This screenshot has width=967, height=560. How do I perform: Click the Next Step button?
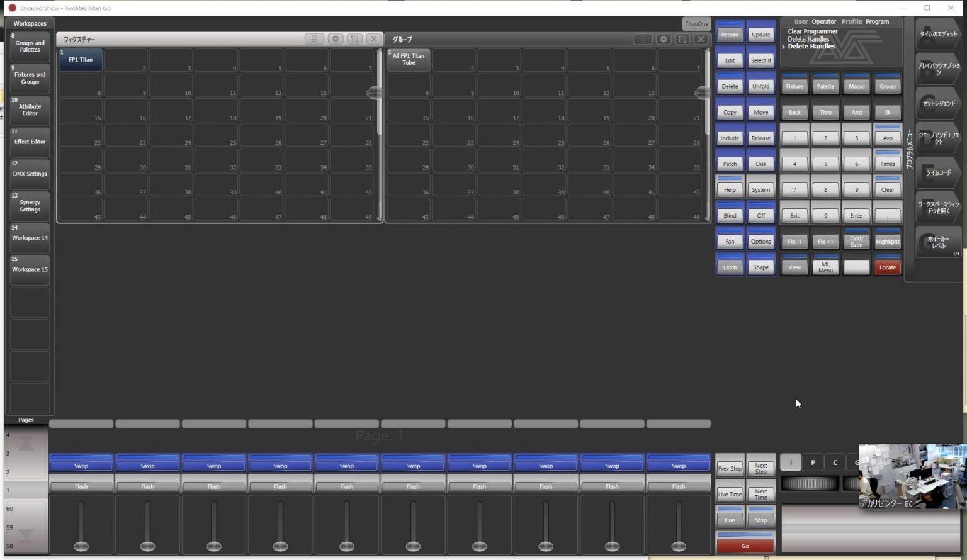761,468
